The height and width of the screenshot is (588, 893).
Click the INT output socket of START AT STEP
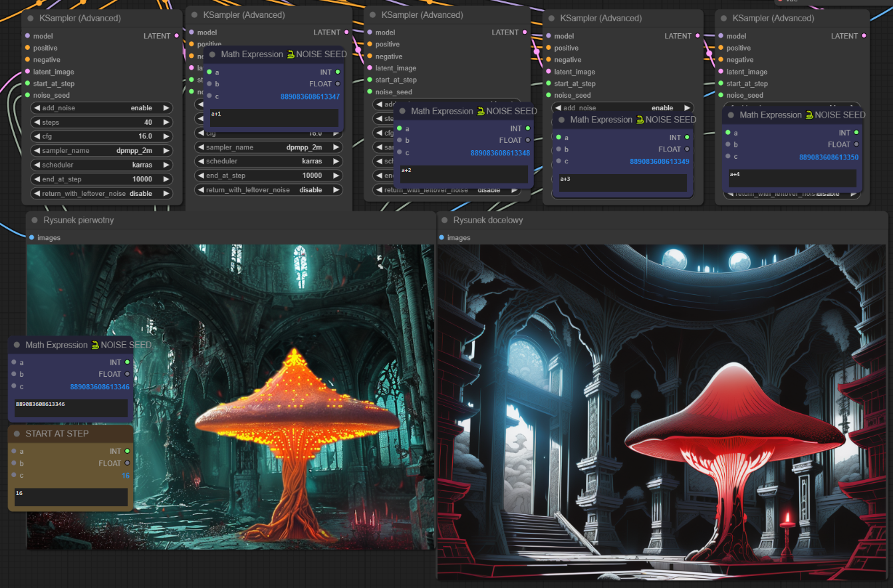point(127,451)
